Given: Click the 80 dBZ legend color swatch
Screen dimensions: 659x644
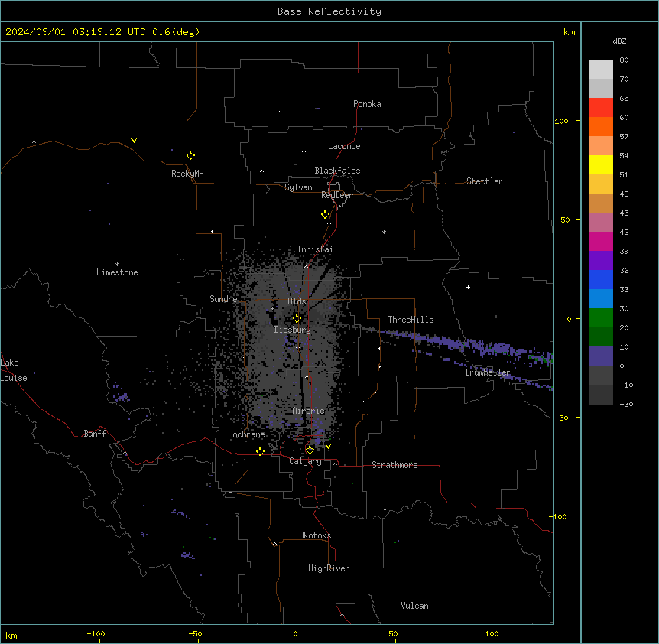Looking at the screenshot, I should [601, 70].
